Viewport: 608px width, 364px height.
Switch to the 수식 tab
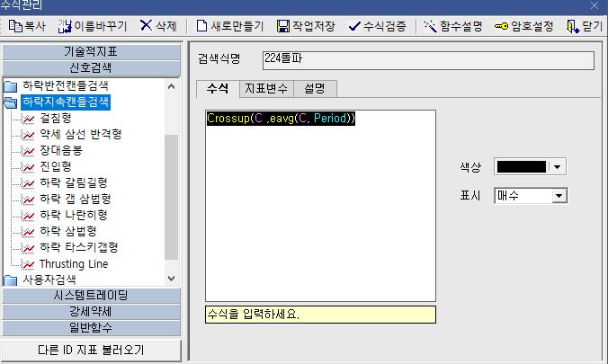click(218, 89)
